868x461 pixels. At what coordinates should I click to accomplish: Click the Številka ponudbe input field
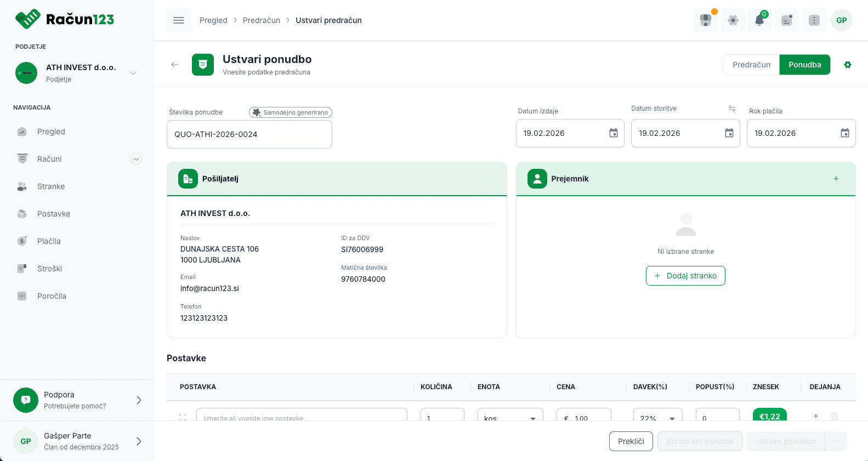(x=249, y=134)
